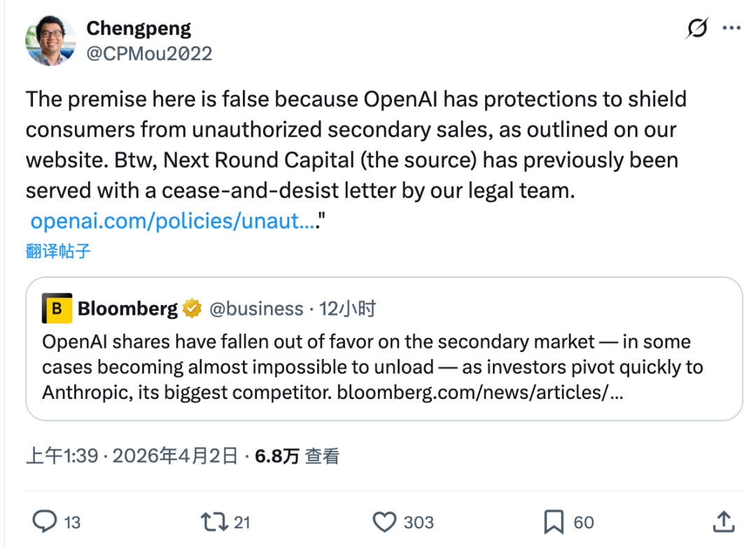Open the Bloomberg account name
The height and width of the screenshot is (548, 756).
tap(127, 309)
